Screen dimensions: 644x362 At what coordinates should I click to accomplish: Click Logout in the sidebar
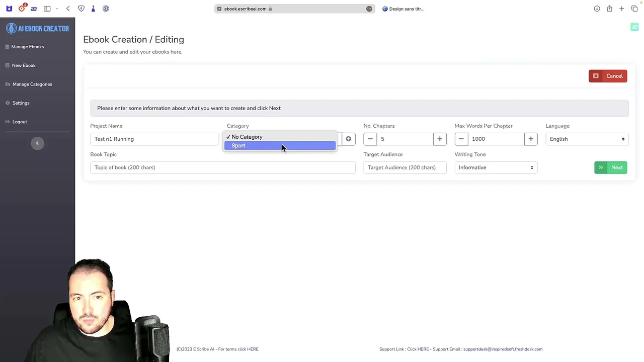[20, 122]
